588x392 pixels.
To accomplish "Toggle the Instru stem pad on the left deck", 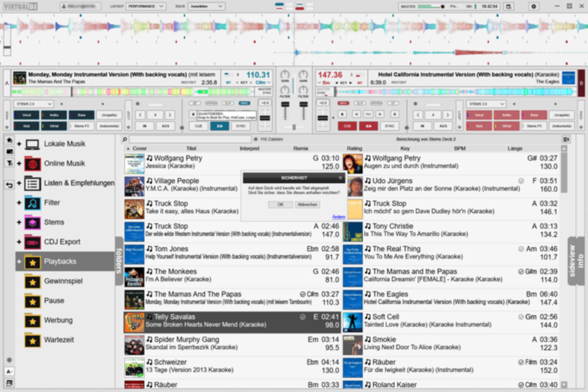I will tap(54, 115).
